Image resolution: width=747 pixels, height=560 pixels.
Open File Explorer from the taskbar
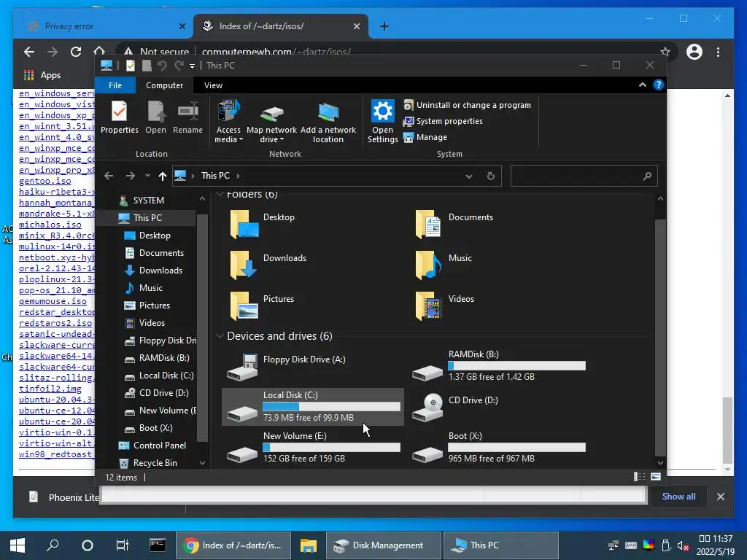click(309, 545)
